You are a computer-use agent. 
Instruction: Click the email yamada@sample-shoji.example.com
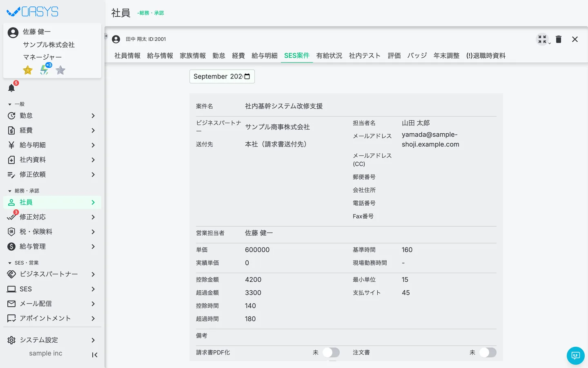pyautogui.click(x=430, y=139)
